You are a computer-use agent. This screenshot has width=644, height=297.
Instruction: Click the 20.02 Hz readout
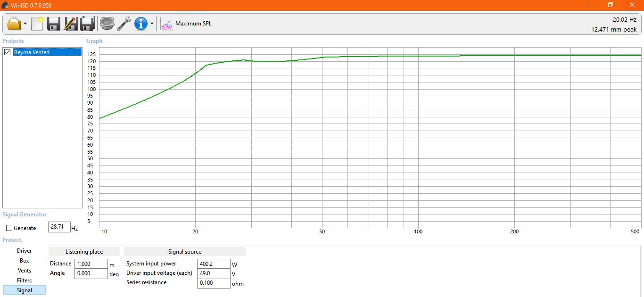click(624, 20)
